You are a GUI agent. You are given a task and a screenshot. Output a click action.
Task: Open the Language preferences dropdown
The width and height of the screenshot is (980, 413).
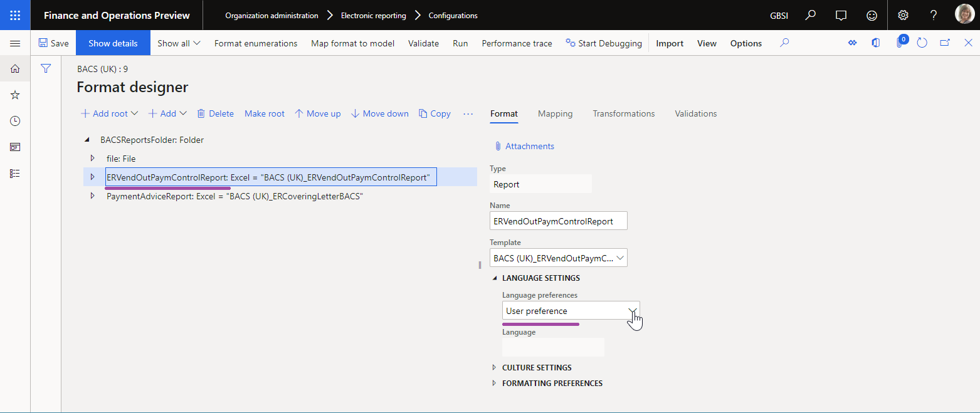[633, 311]
